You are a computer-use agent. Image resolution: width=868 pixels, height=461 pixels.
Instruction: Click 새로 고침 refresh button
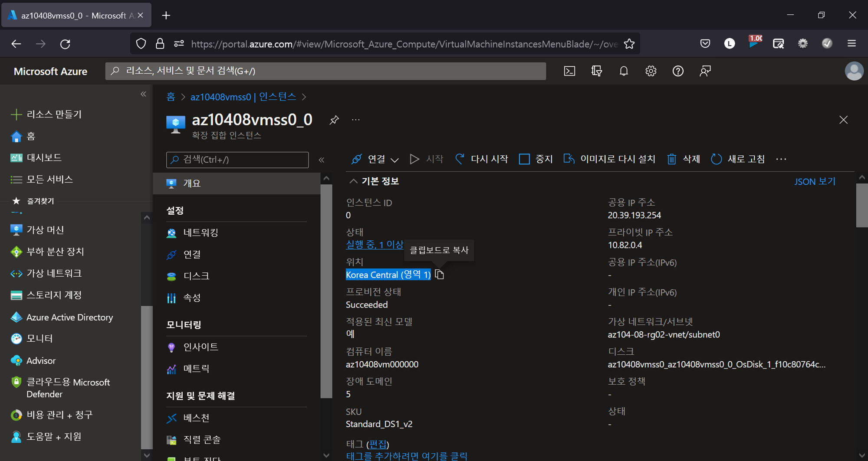coord(737,159)
